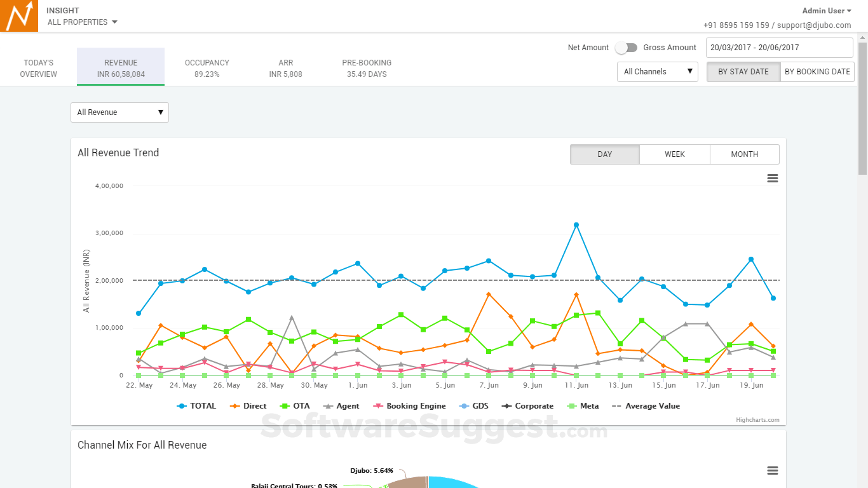Viewport: 868px width, 488px height.
Task: Click the date range field
Action: [x=780, y=48]
